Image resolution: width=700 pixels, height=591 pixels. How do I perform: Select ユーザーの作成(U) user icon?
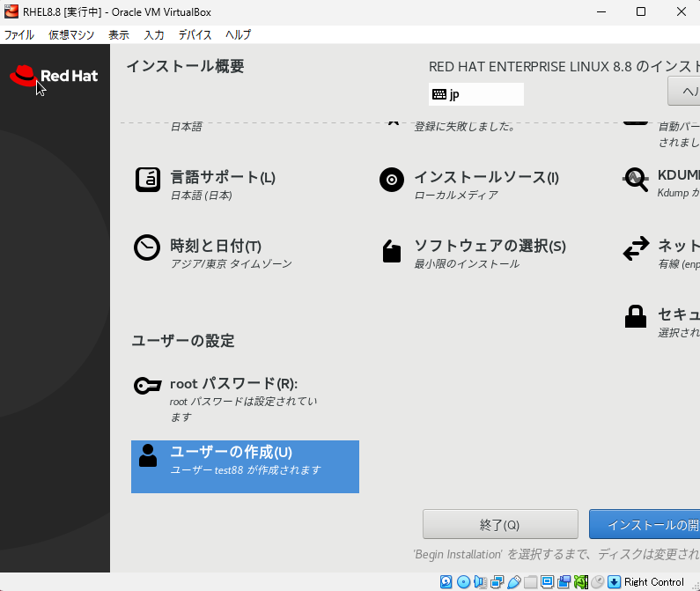[148, 455]
